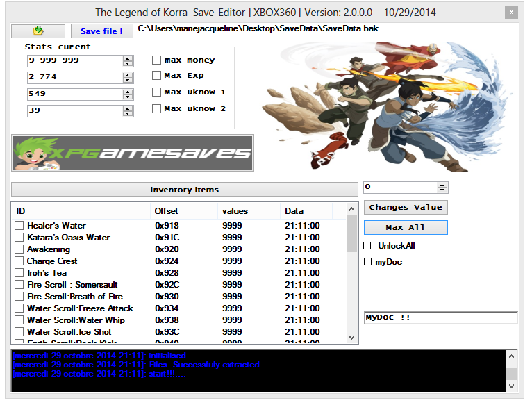Click the MyDoc !! text field
This screenshot has height=405, width=532.
coord(440,317)
